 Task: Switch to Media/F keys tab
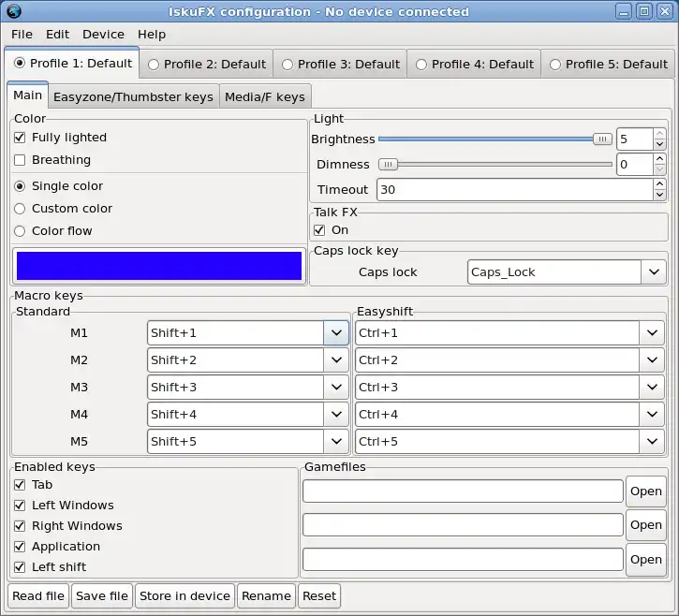click(265, 97)
